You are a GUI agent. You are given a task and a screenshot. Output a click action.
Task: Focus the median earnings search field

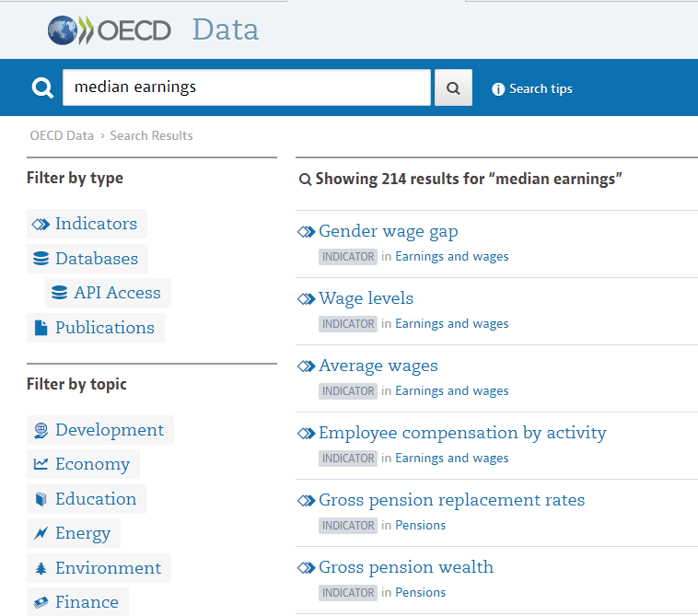[247, 87]
